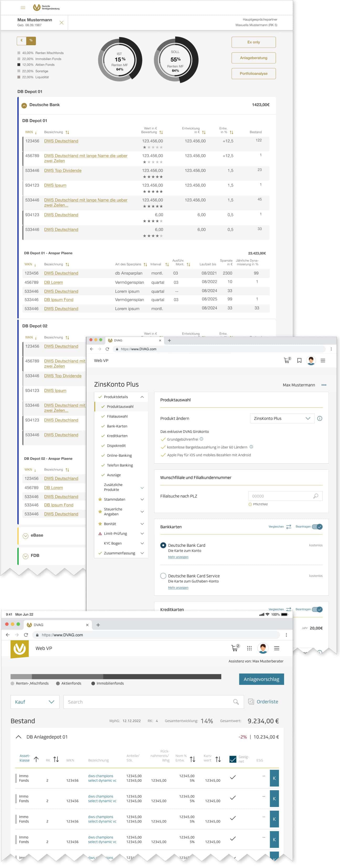The image size is (340, 868).
Task: Expand the FDB depot section
Action: [25, 556]
